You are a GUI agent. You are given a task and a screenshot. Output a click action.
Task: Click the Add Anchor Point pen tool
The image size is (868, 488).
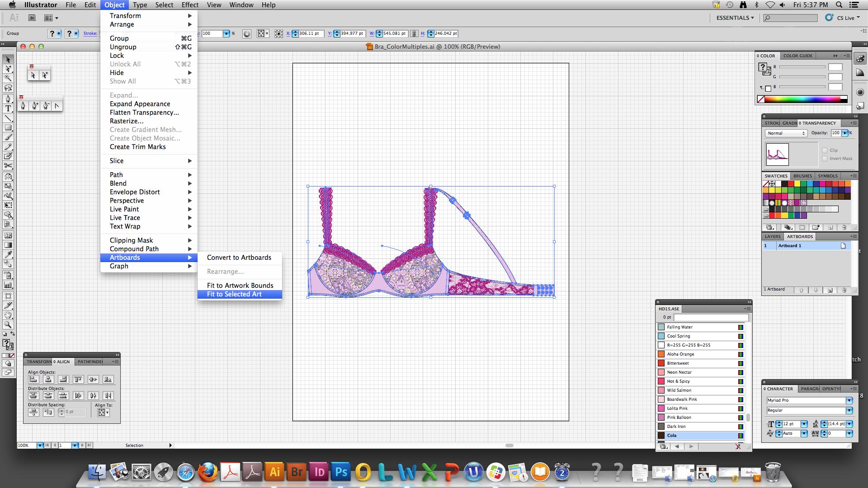34,106
